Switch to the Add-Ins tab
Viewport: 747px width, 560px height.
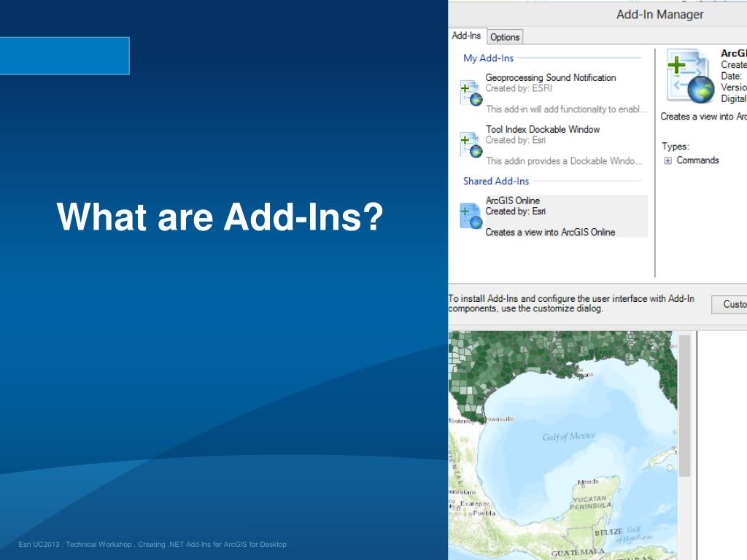pyautogui.click(x=466, y=36)
